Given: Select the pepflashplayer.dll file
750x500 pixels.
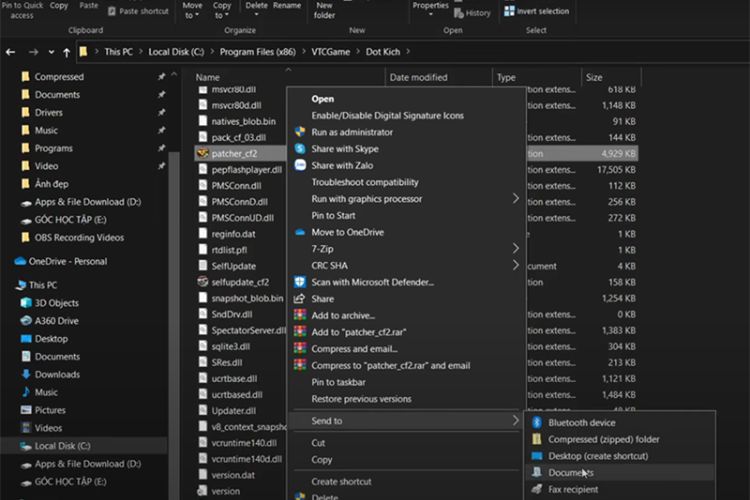Looking at the screenshot, I should point(246,170).
